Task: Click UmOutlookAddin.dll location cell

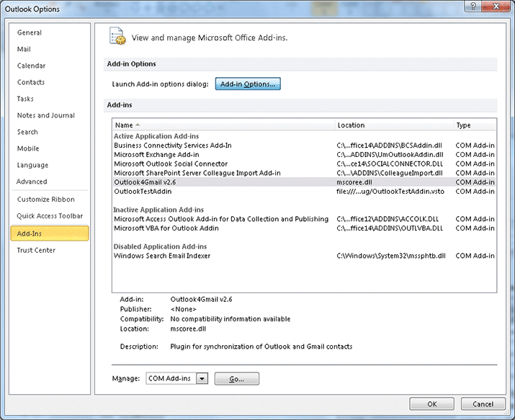Action: point(390,155)
